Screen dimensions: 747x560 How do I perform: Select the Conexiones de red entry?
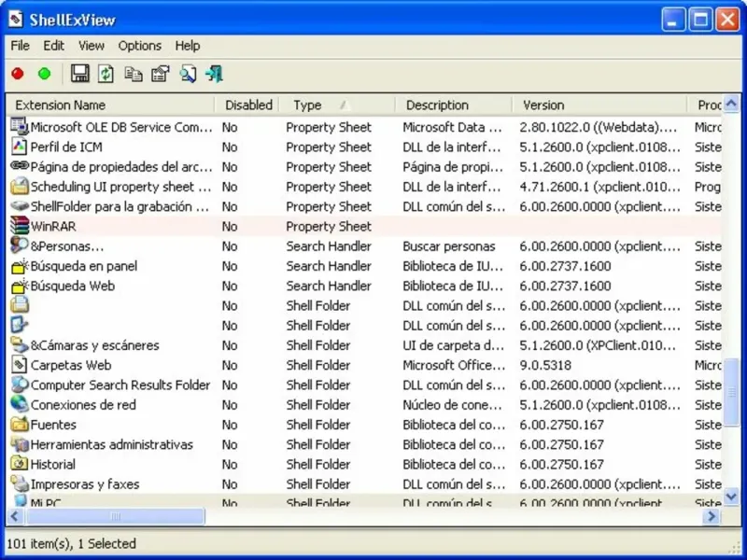pyautogui.click(x=83, y=405)
